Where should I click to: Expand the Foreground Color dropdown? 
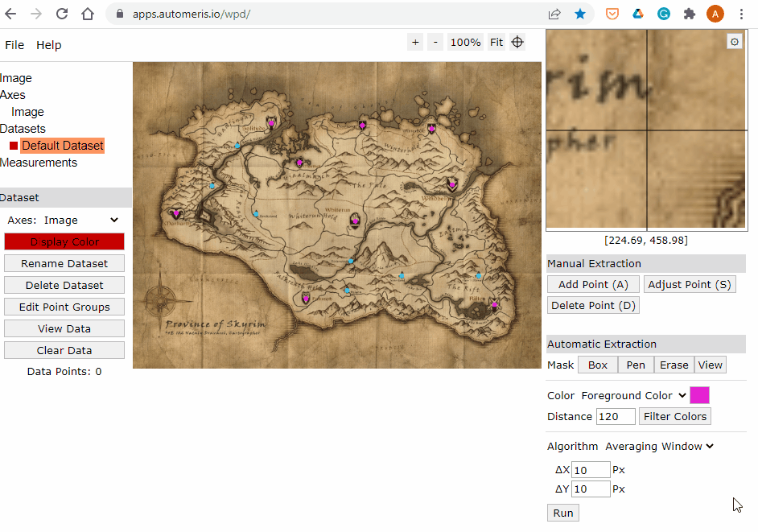click(x=634, y=395)
